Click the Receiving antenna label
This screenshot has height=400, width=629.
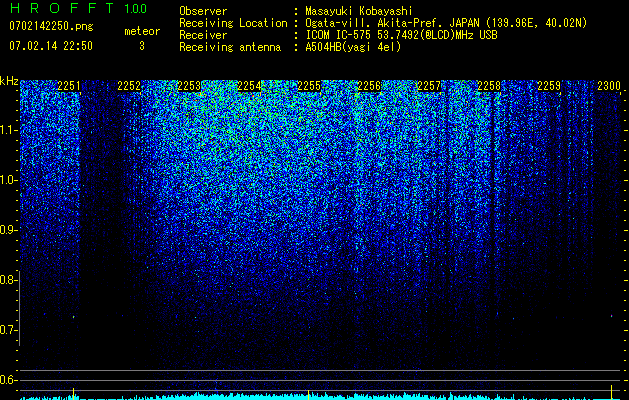pos(230,47)
